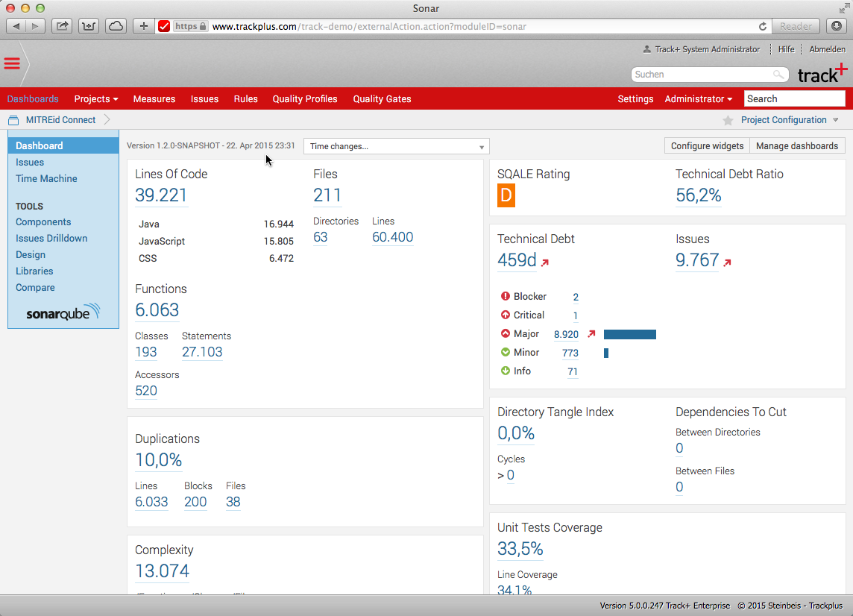Screen dimensions: 853x616
Task: Click the green Minor severity icon
Action: click(506, 352)
